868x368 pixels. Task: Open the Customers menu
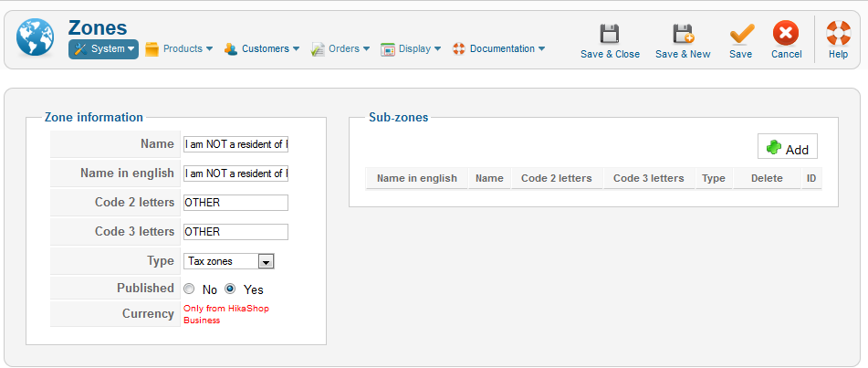point(262,49)
